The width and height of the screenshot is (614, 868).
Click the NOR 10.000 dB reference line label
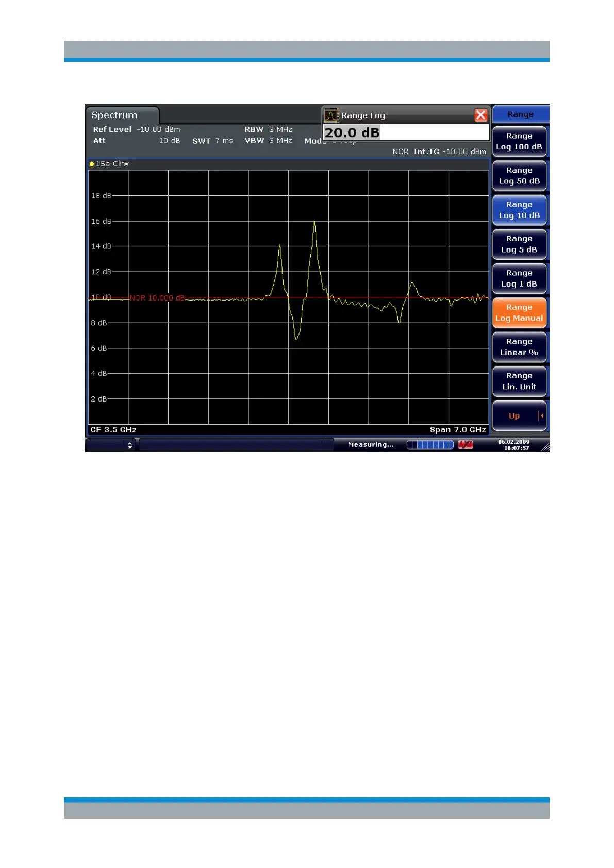tap(157, 298)
